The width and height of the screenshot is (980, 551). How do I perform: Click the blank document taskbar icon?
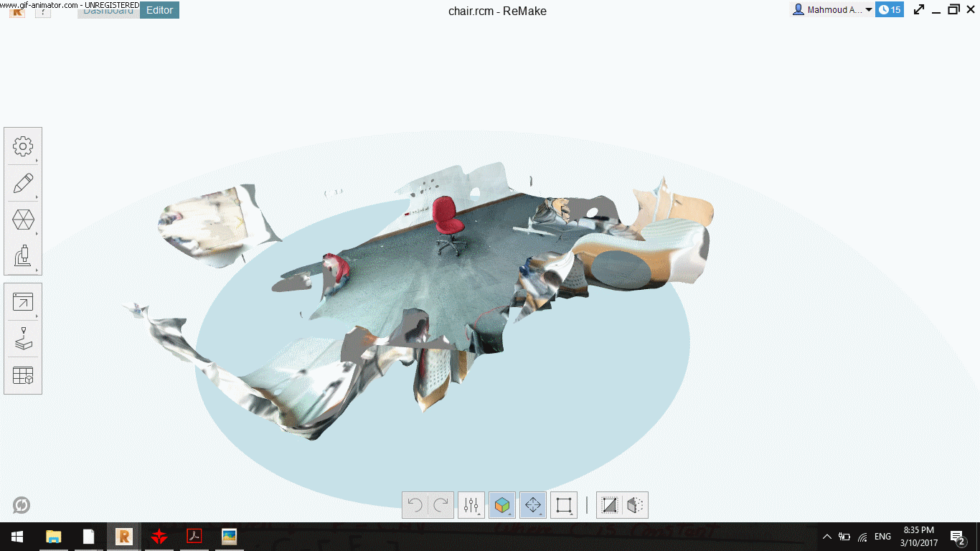click(x=89, y=537)
